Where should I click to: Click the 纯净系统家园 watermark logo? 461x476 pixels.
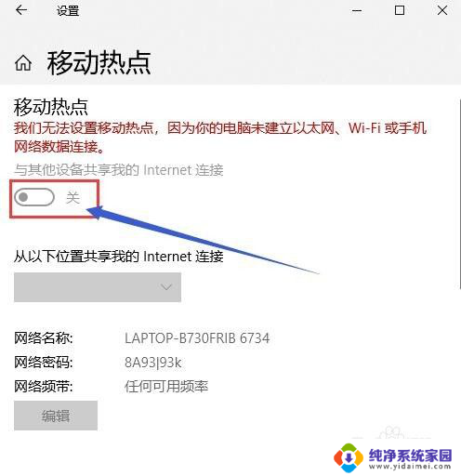pos(393,458)
